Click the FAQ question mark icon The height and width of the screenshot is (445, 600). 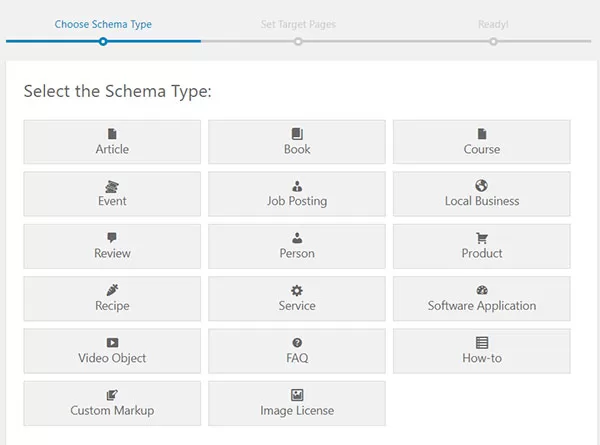point(297,342)
